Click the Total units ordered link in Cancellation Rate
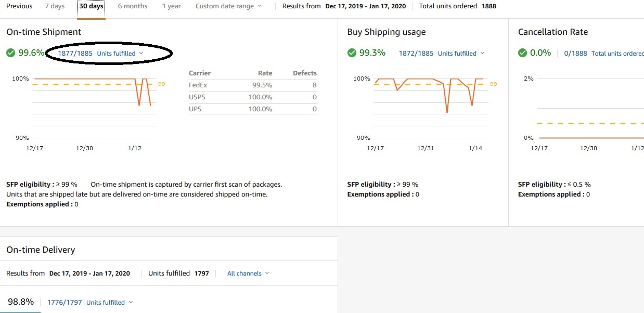The width and height of the screenshot is (644, 313). (617, 54)
